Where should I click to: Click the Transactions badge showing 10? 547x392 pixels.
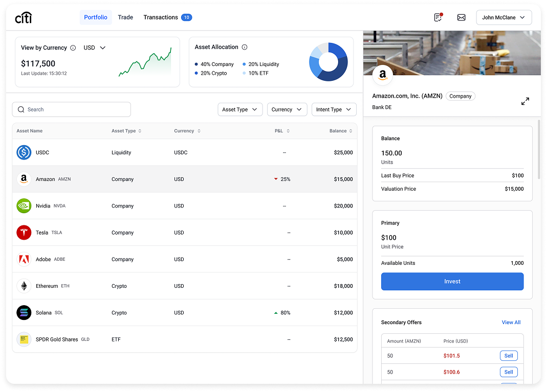coord(187,17)
